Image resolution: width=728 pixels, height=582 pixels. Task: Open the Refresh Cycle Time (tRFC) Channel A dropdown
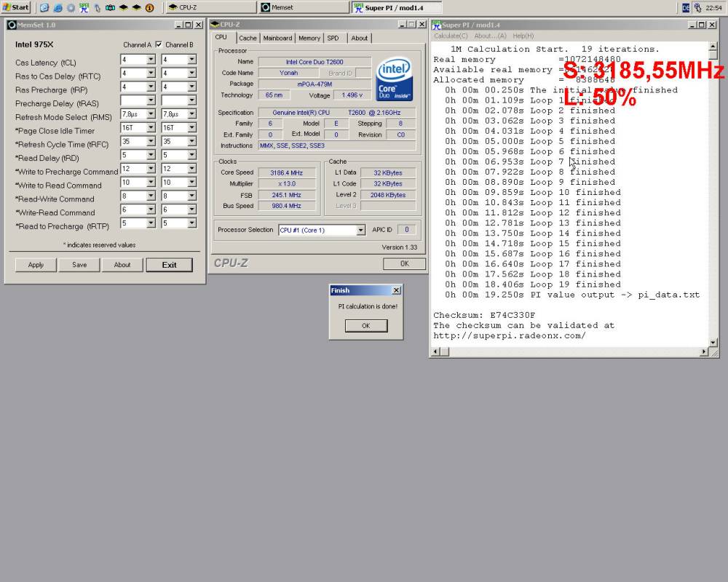click(151, 141)
